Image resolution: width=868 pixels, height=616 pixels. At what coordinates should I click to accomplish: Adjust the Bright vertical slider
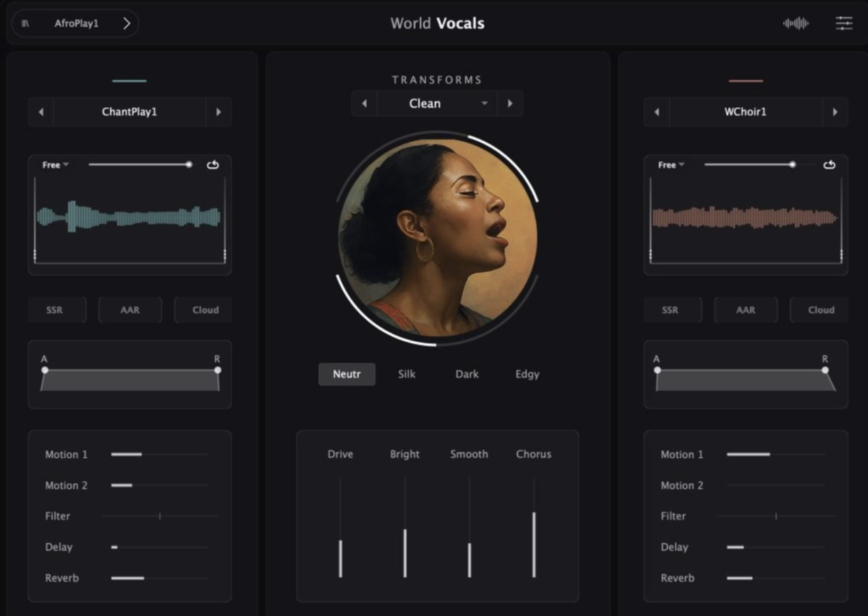pyautogui.click(x=405, y=527)
